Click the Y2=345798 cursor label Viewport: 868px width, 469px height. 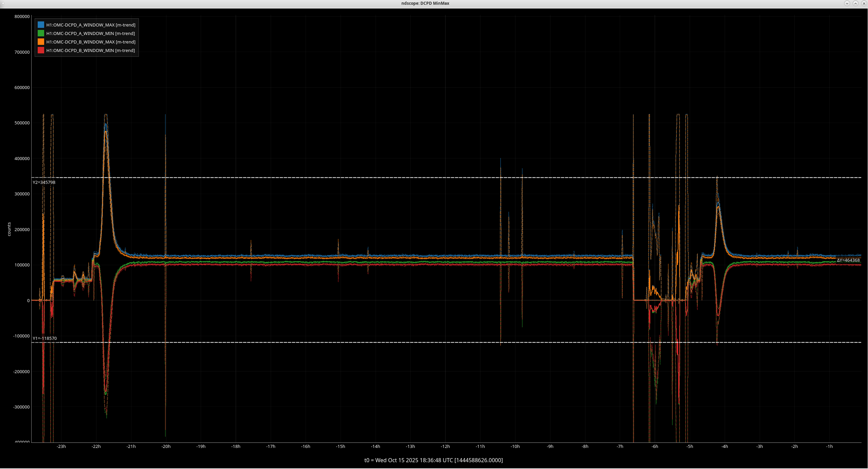44,182
